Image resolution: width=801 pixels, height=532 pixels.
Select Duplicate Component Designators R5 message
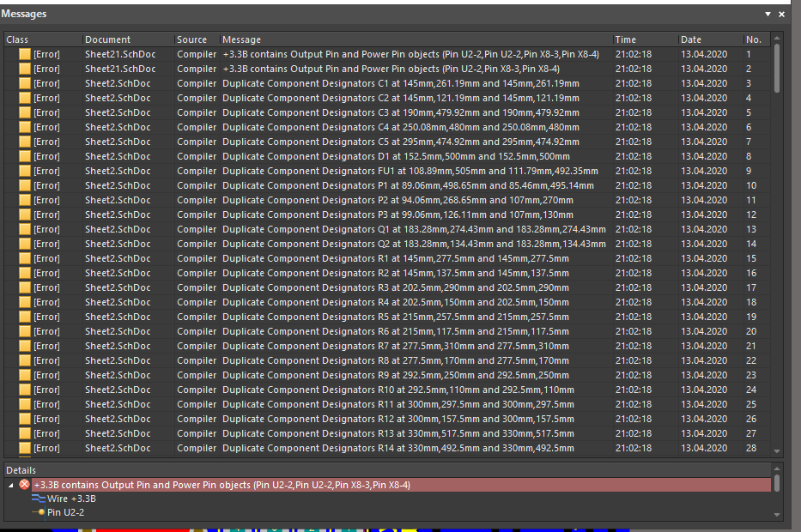(x=388, y=317)
